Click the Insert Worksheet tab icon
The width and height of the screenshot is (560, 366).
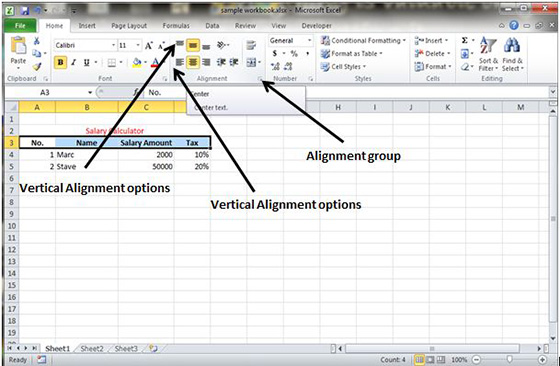(x=154, y=349)
